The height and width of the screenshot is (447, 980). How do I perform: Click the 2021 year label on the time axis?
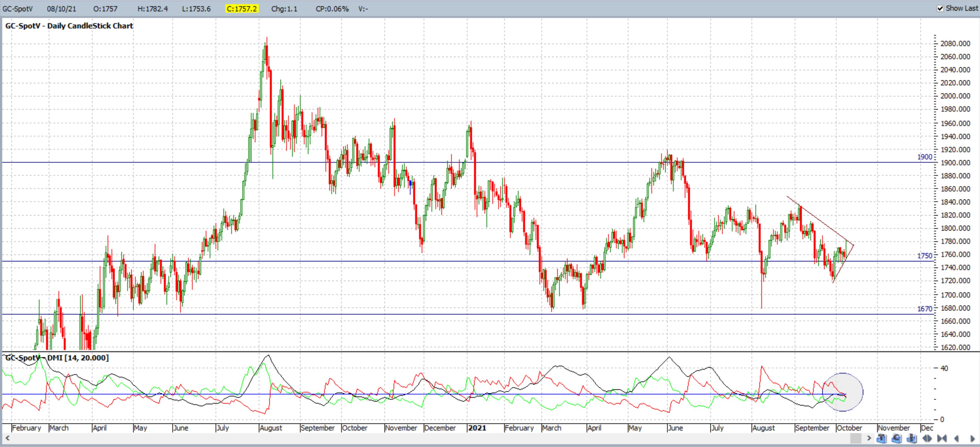pyautogui.click(x=477, y=428)
